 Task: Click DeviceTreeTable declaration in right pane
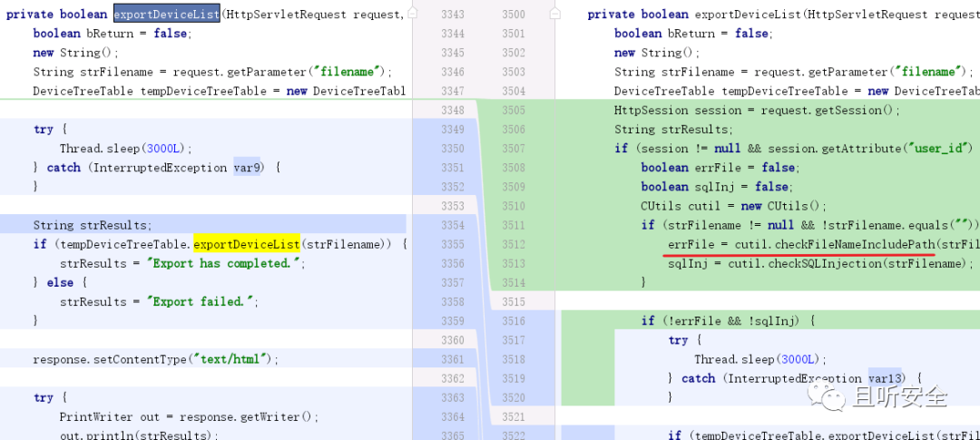pos(797,92)
